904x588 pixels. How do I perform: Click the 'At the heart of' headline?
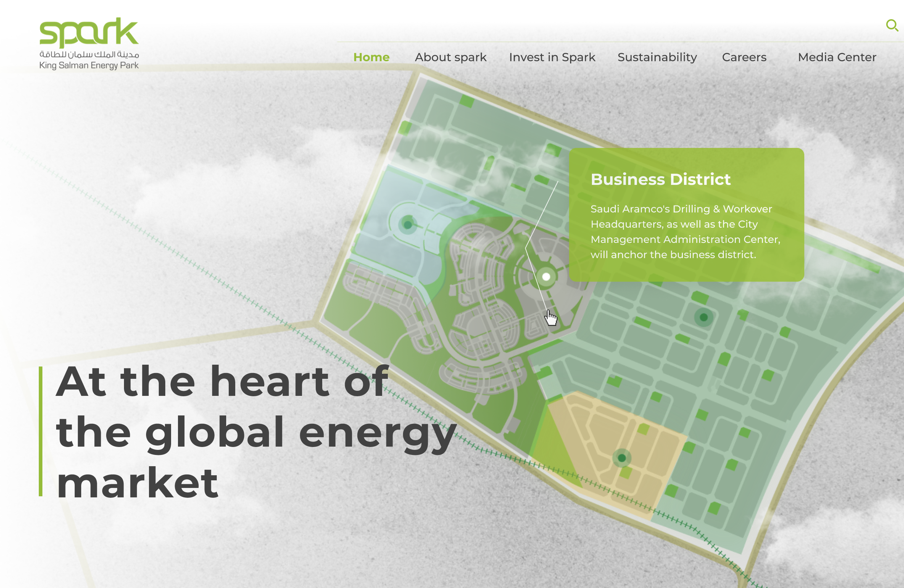click(x=222, y=381)
